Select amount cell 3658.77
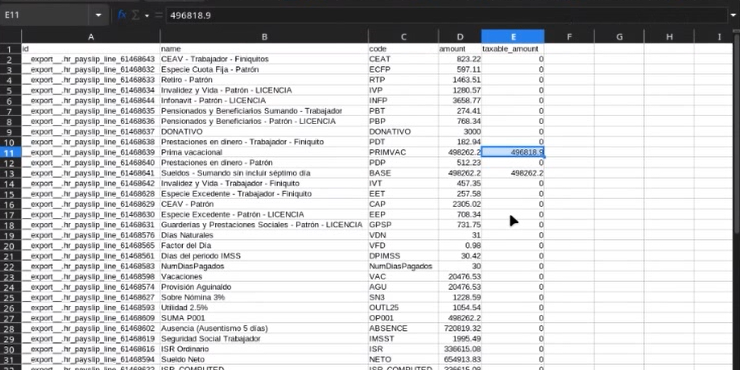 tap(460, 101)
